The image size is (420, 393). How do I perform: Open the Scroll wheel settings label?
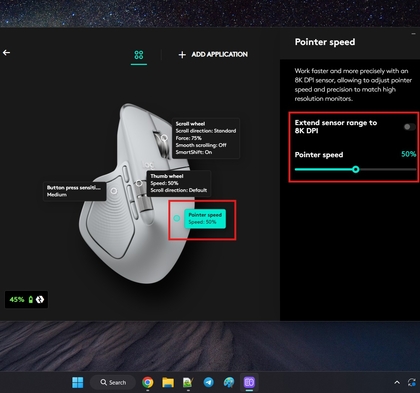[x=206, y=138]
